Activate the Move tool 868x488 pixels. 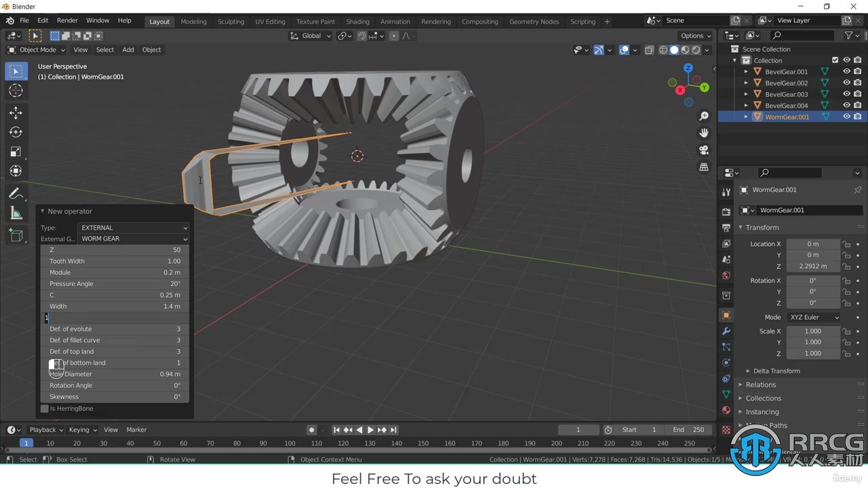point(16,113)
